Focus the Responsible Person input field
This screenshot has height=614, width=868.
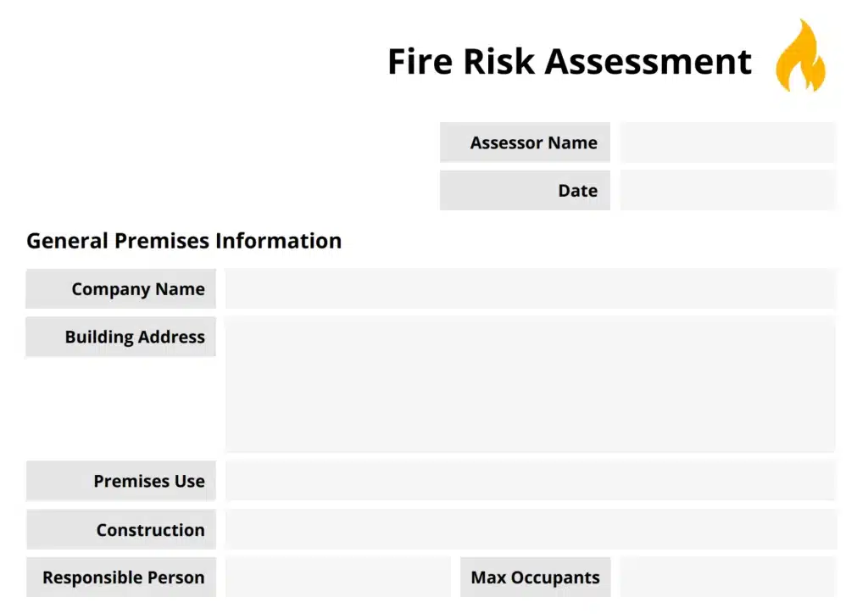click(337, 578)
